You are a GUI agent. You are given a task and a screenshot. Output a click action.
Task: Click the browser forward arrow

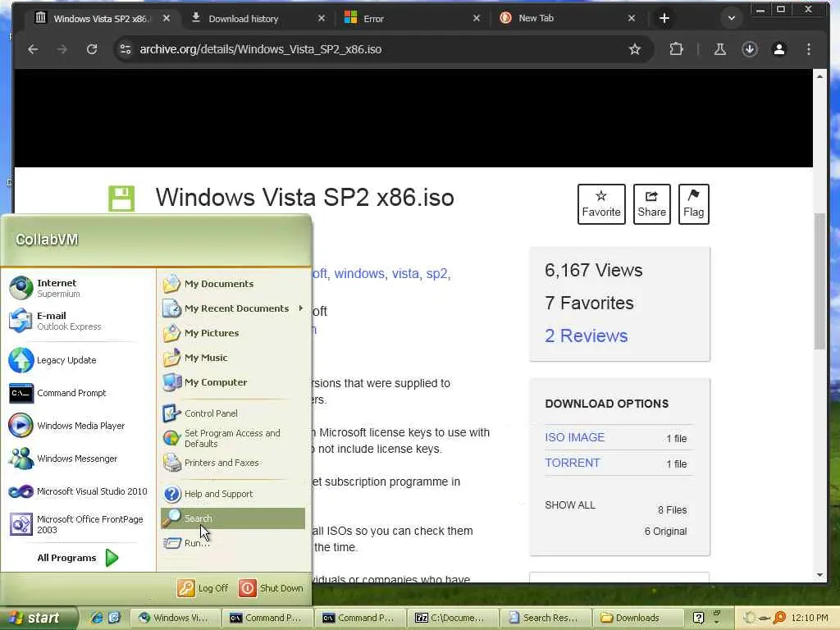click(62, 49)
